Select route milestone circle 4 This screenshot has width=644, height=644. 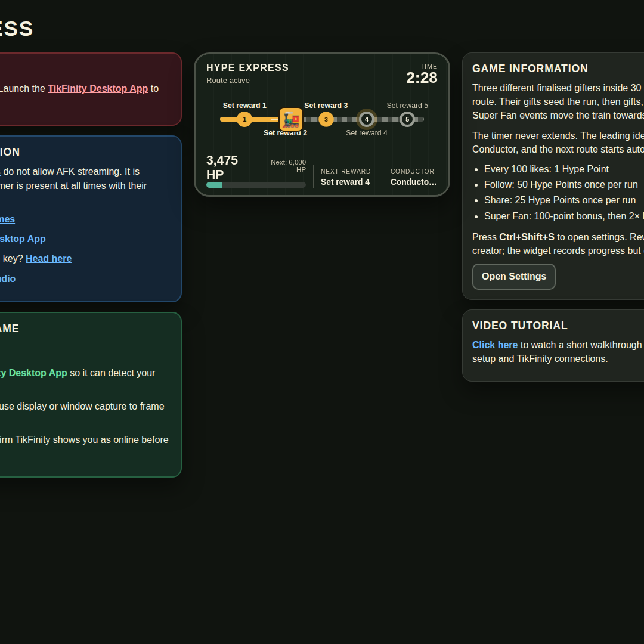click(x=367, y=119)
